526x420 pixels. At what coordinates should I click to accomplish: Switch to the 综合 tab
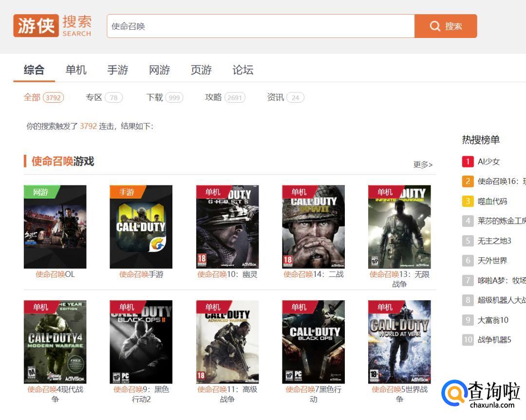pos(34,70)
